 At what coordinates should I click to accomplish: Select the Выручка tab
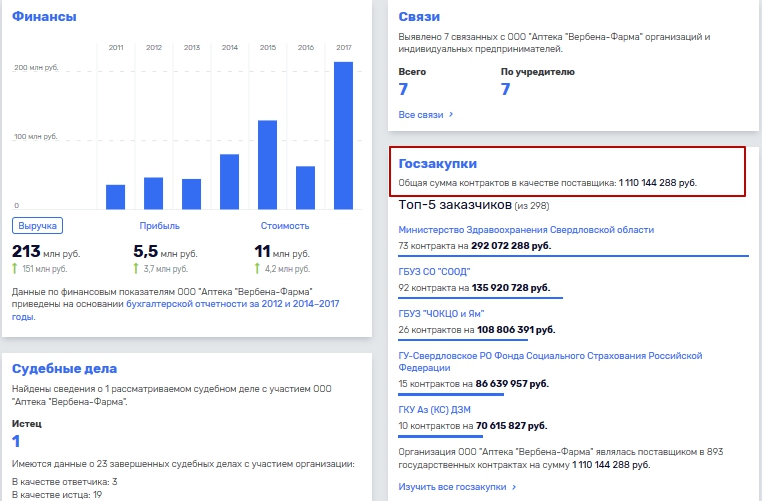coord(37,225)
